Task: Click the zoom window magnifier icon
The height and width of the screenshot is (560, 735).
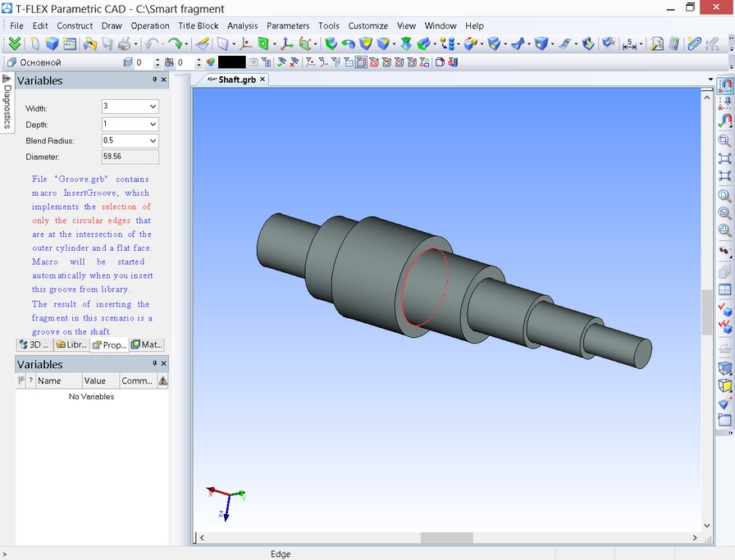Action: (724, 141)
